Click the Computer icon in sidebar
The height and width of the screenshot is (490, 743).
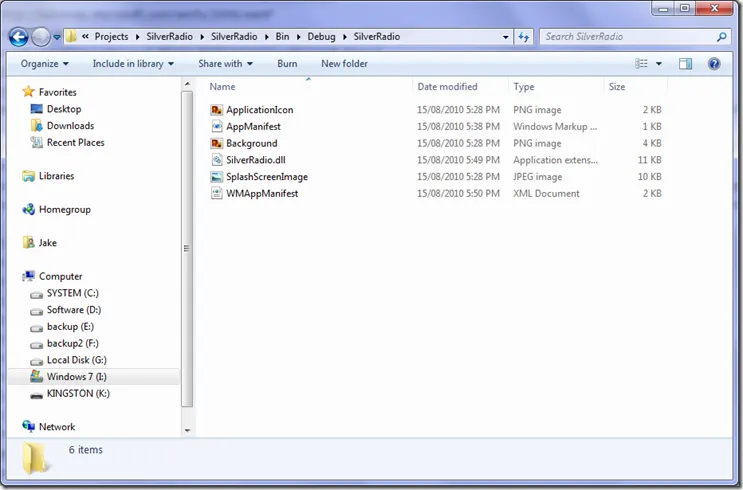pos(29,276)
